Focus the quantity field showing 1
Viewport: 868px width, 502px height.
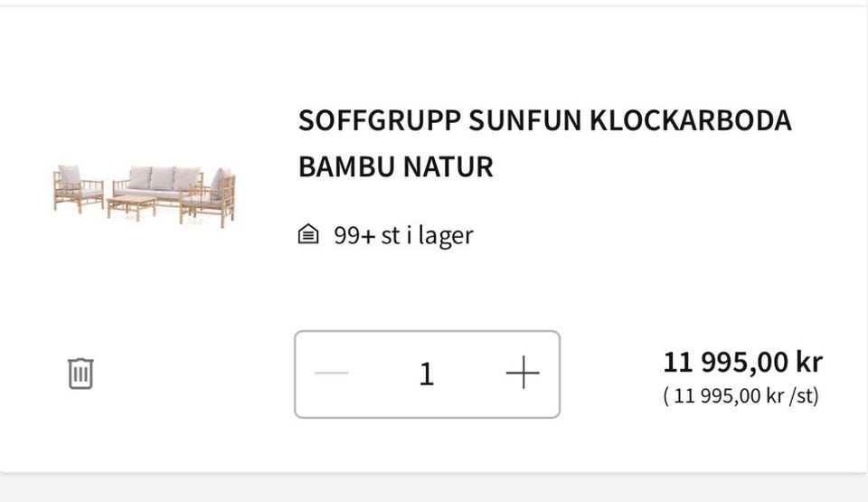426,374
